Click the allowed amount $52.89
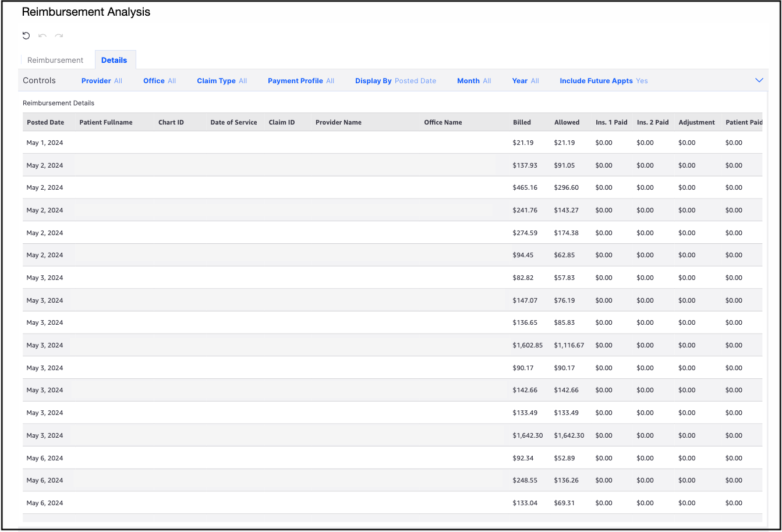Viewport: 782px width, 532px height. coord(564,458)
